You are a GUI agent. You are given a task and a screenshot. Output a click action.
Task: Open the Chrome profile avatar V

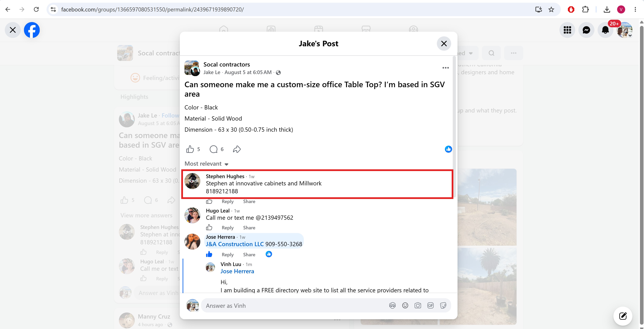click(x=621, y=10)
